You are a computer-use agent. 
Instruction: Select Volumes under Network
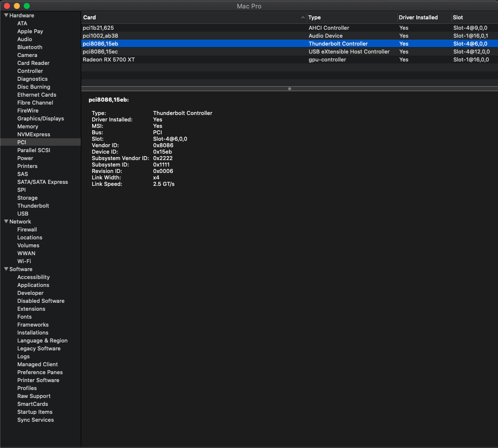coord(28,245)
